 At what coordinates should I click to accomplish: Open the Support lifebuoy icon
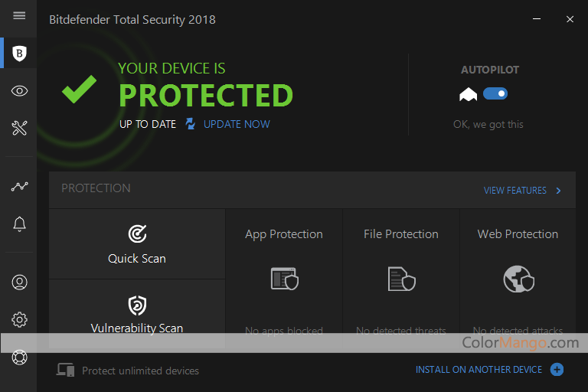pos(19,357)
